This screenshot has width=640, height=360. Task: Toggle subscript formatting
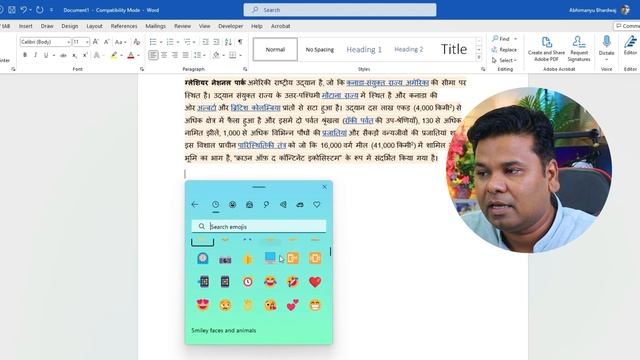point(74,55)
